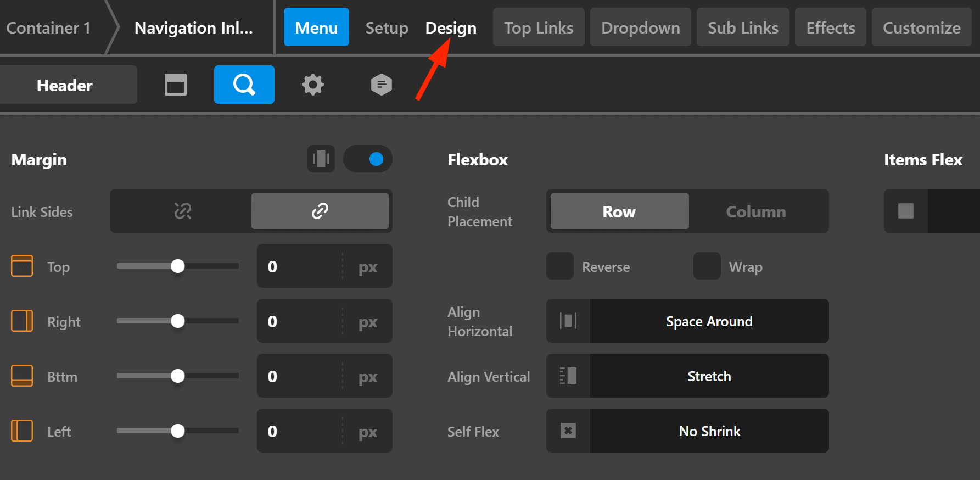Image resolution: width=980 pixels, height=480 pixels.
Task: Select unlinked sides option in Link Sides
Action: click(182, 211)
